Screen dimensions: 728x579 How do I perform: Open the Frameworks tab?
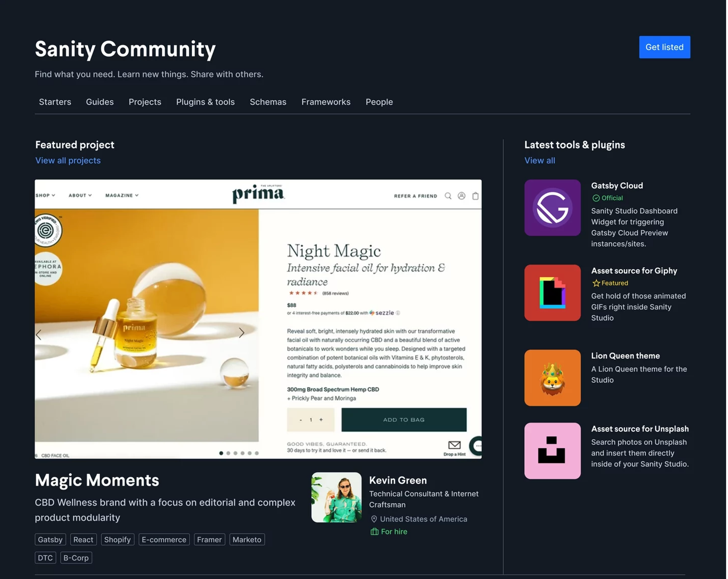[326, 102]
